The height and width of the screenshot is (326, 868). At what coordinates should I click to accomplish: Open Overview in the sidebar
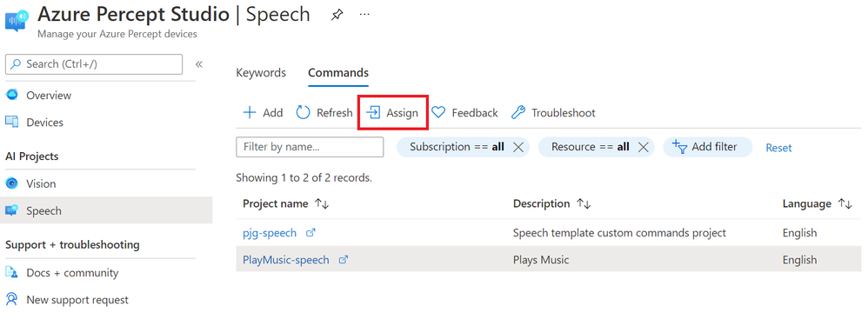coord(49,96)
